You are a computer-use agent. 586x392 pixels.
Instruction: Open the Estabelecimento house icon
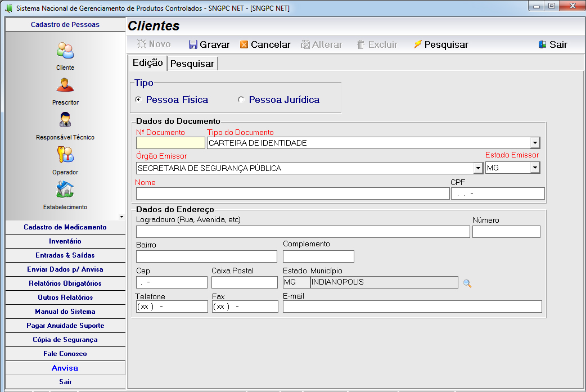pos(65,190)
